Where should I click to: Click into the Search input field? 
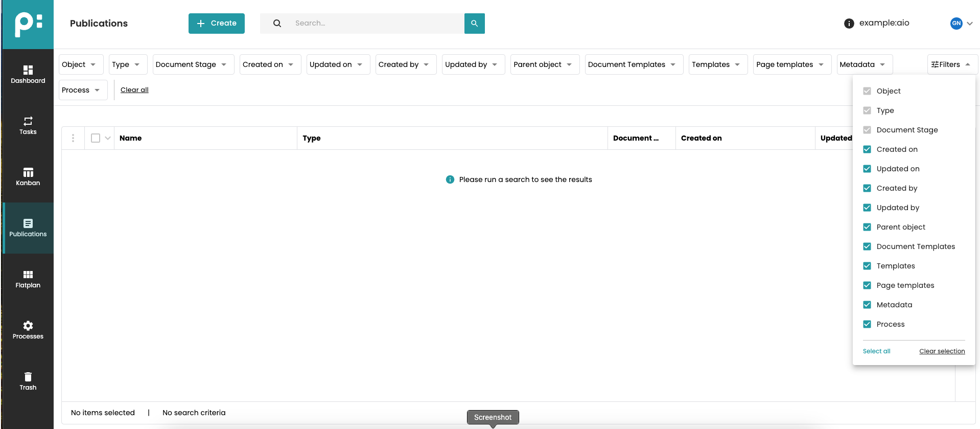click(x=376, y=24)
